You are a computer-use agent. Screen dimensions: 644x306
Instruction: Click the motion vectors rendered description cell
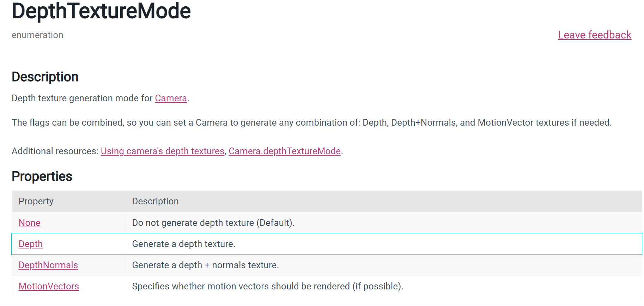[383, 286]
